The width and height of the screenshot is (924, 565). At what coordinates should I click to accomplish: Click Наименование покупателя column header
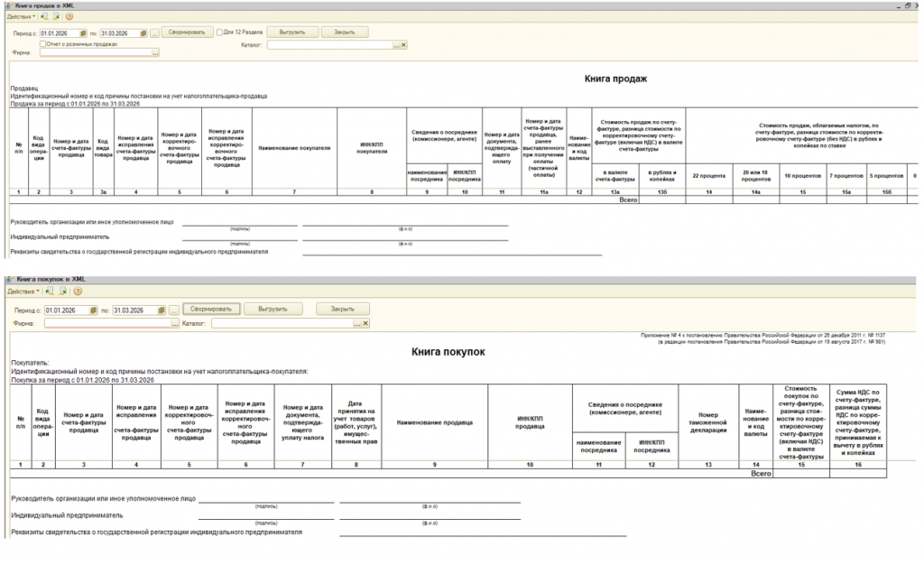[x=295, y=148]
